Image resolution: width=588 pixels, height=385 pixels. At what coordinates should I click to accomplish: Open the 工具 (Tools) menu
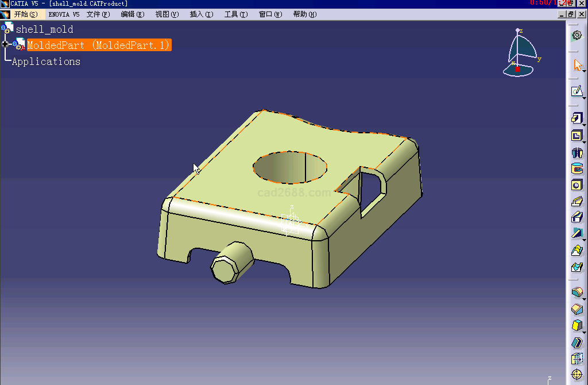(x=235, y=14)
